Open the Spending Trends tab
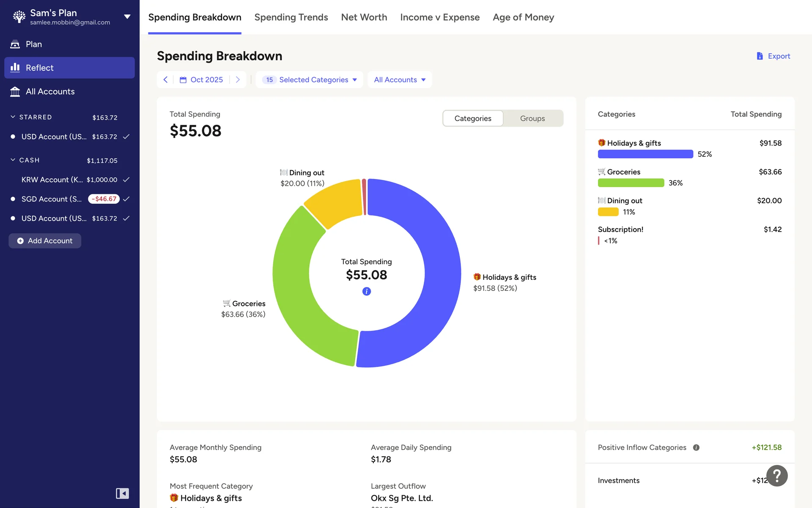 click(291, 17)
